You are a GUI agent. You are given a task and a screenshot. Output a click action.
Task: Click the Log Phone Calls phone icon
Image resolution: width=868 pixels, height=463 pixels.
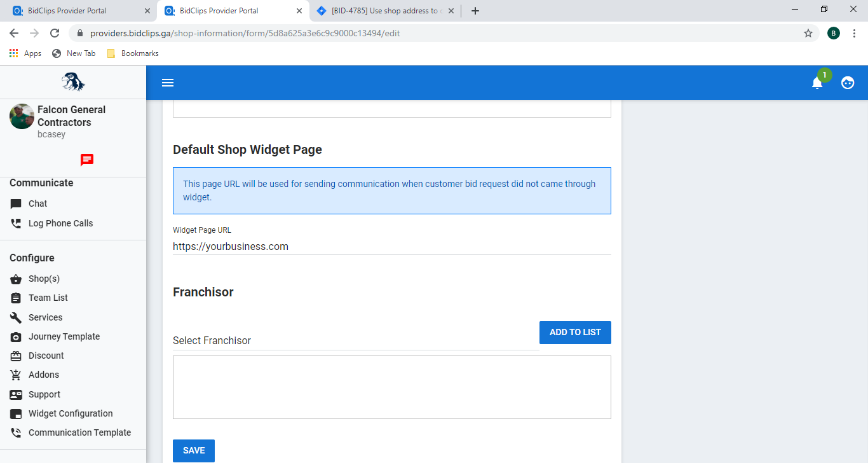(16, 224)
